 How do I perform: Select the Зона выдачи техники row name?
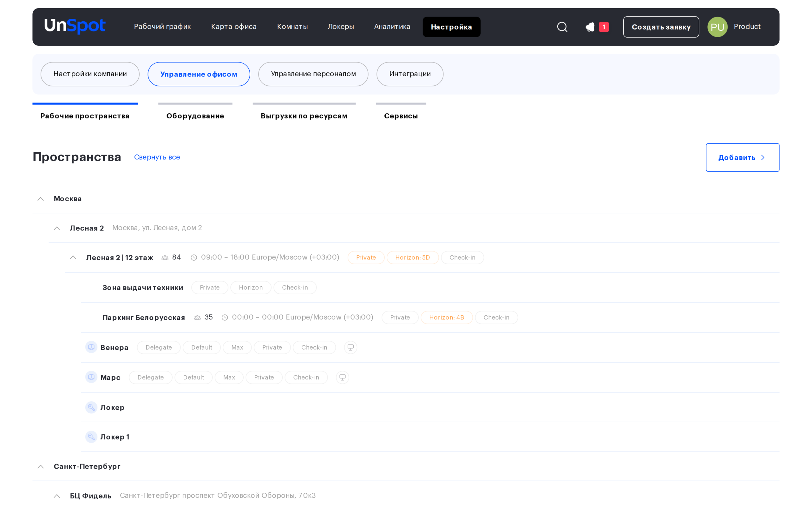point(143,288)
